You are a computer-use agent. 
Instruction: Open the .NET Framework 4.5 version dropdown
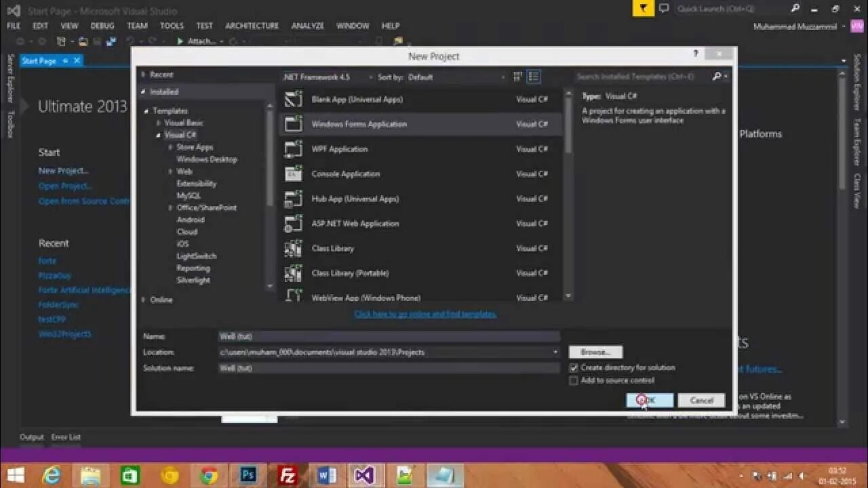click(x=328, y=77)
